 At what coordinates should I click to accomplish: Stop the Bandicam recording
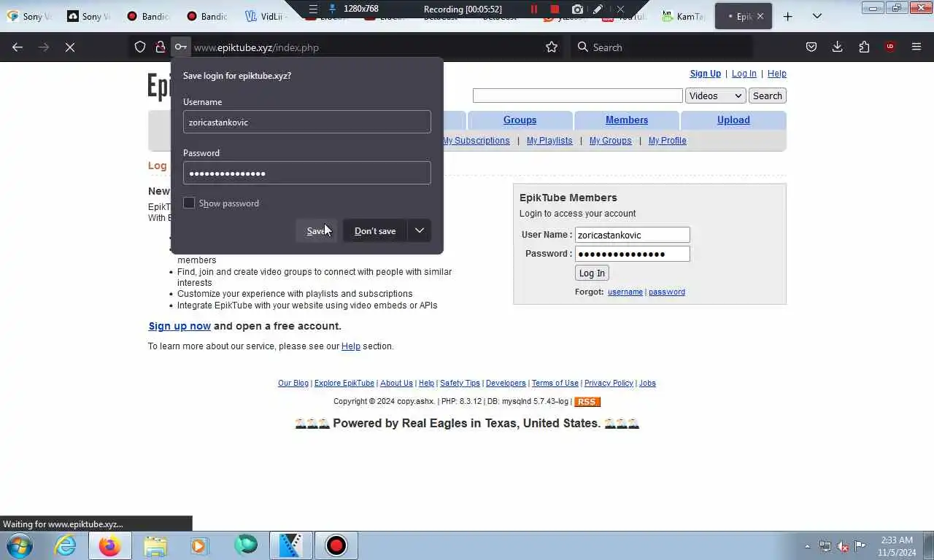(x=555, y=9)
